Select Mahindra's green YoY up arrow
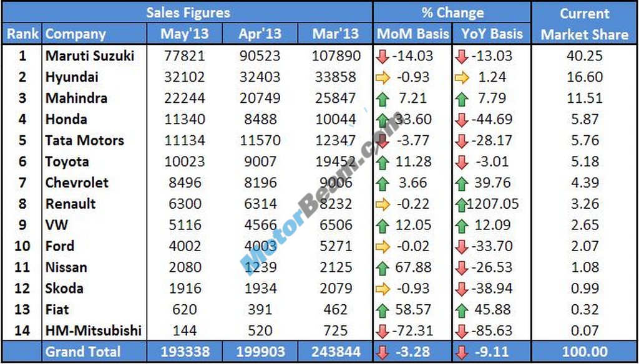 tap(462, 99)
